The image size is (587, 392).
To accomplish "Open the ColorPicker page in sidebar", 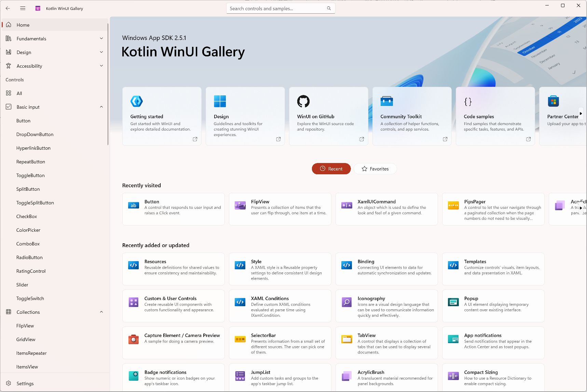I will 55,230.
